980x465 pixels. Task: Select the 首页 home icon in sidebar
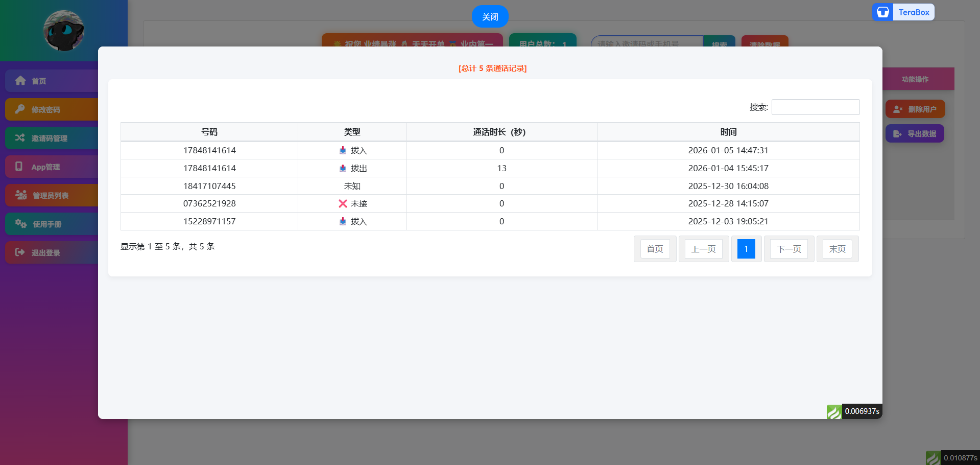(x=20, y=80)
